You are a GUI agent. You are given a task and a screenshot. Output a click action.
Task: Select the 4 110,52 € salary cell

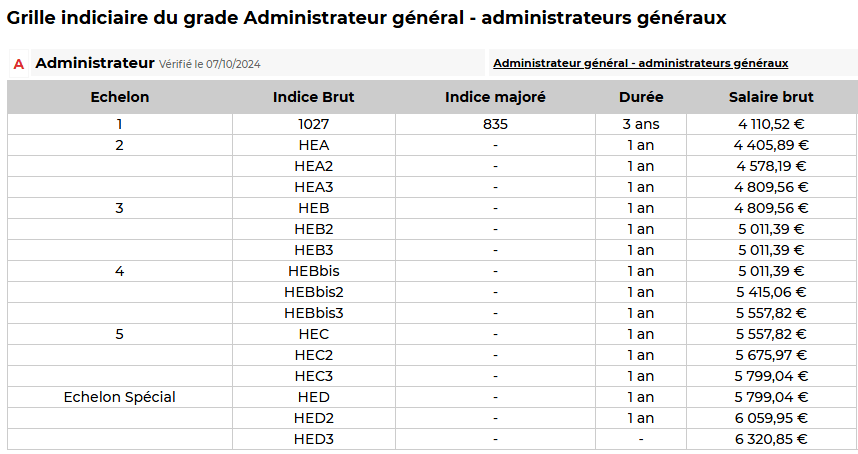pos(771,124)
